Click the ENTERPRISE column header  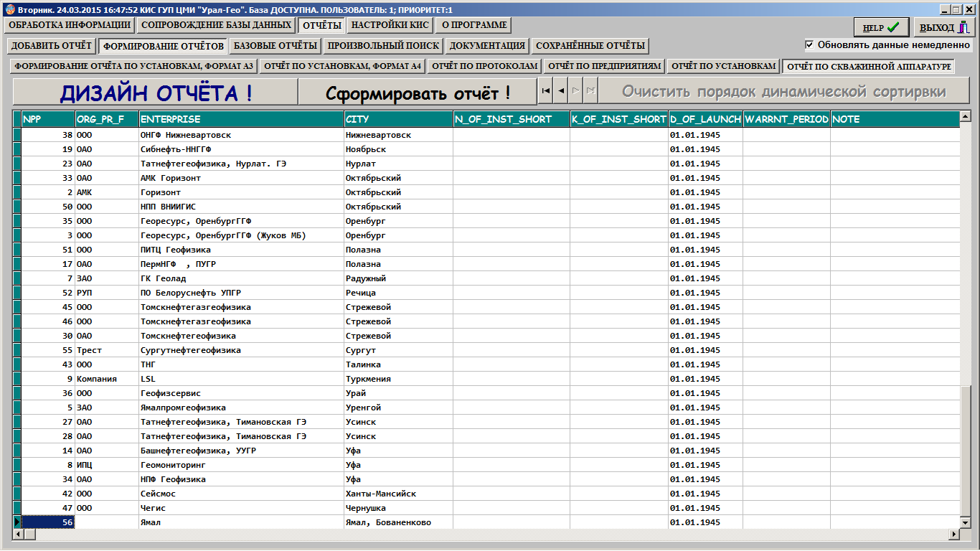click(242, 119)
